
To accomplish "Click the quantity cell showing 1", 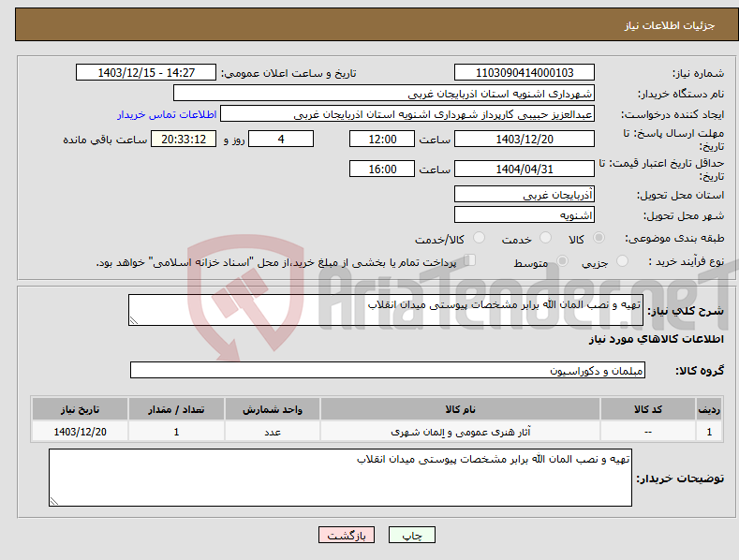I will pos(176,432).
